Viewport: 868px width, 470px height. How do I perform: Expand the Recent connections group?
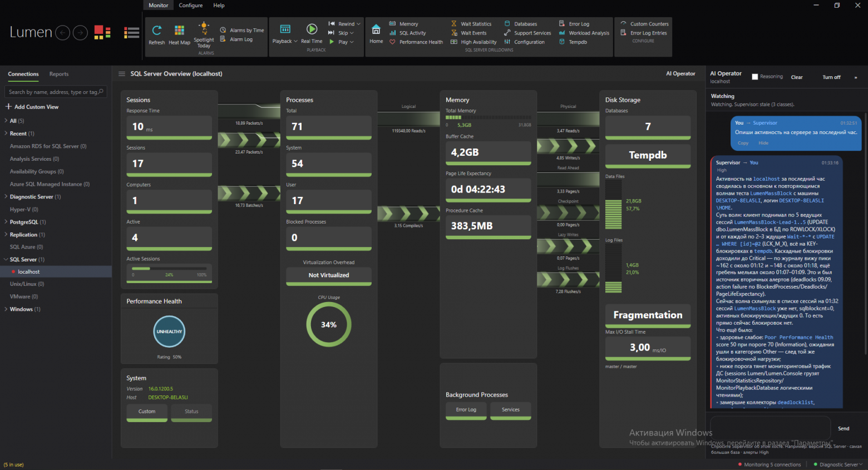(x=6, y=133)
